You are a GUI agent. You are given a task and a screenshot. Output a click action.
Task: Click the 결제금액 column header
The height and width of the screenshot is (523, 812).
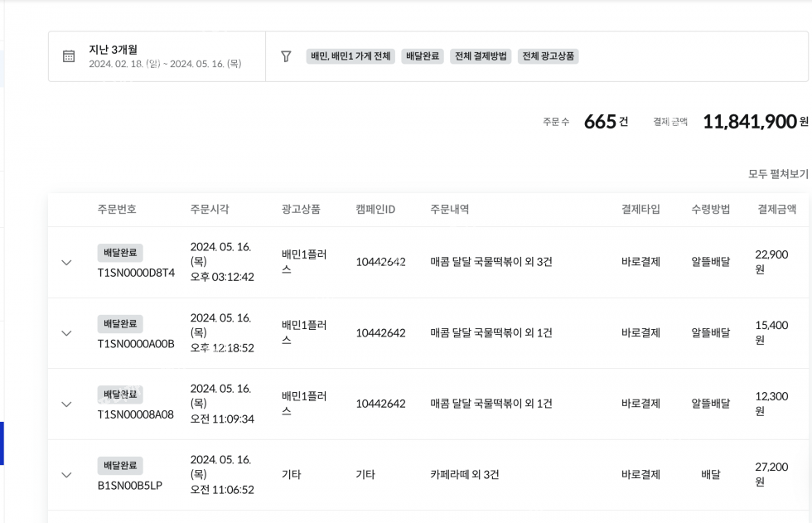tap(776, 210)
